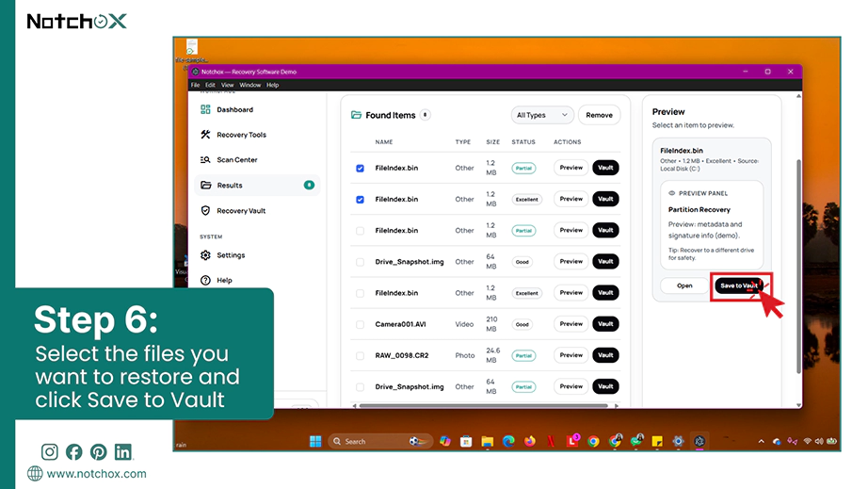The width and height of the screenshot is (868, 489).
Task: Tick the Camera001.AVI checkbox
Action: pos(360,324)
